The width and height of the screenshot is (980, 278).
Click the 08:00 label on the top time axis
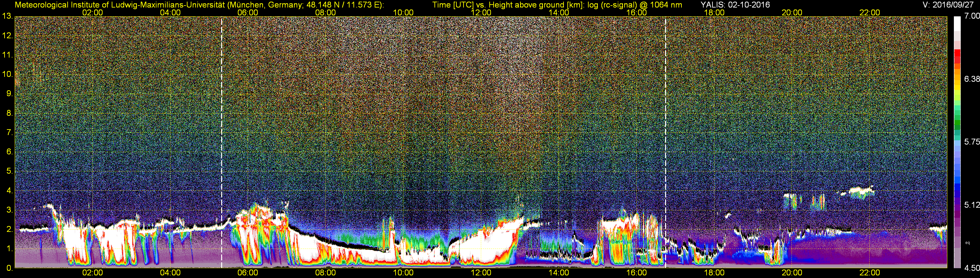[326, 12]
